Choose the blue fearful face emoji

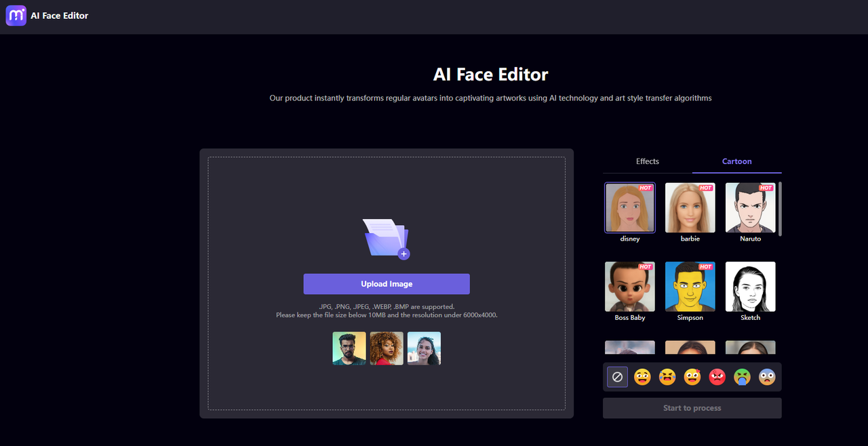pos(767,377)
